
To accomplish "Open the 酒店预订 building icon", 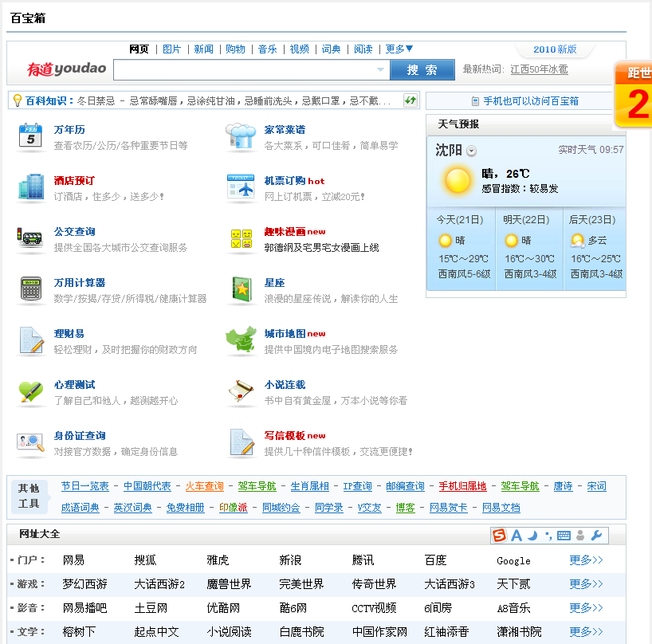I will click(31, 187).
